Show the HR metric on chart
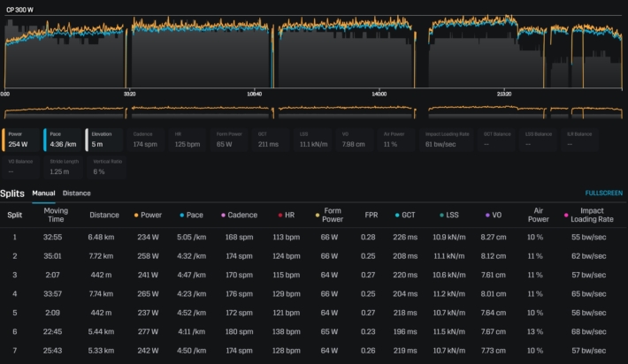This screenshot has width=628, height=364. (x=189, y=140)
